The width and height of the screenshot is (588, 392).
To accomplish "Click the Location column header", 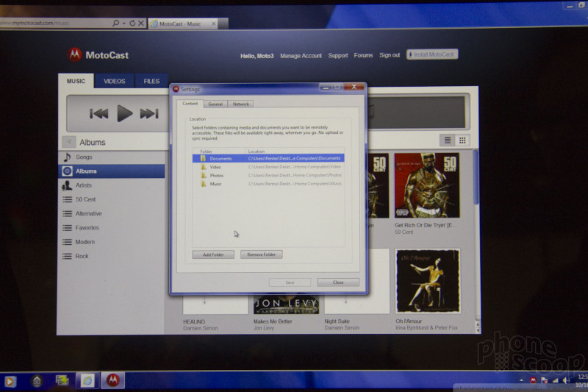I will pyautogui.click(x=257, y=152).
